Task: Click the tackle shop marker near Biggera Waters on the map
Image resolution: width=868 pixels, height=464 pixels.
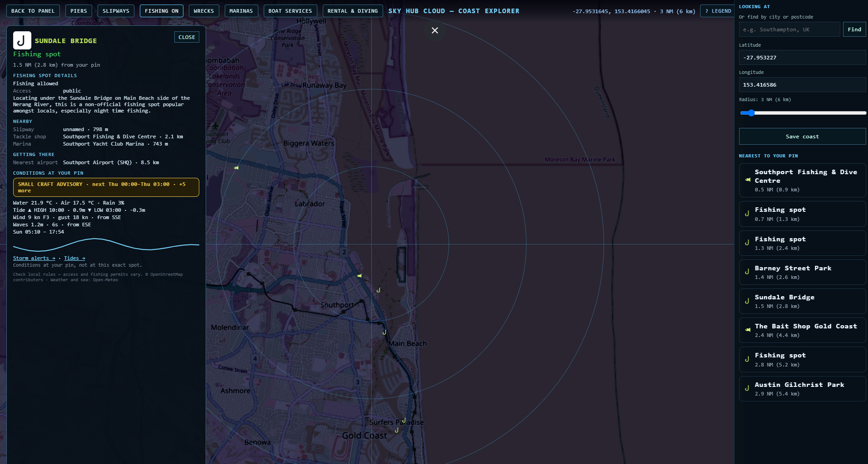Action: [x=236, y=168]
